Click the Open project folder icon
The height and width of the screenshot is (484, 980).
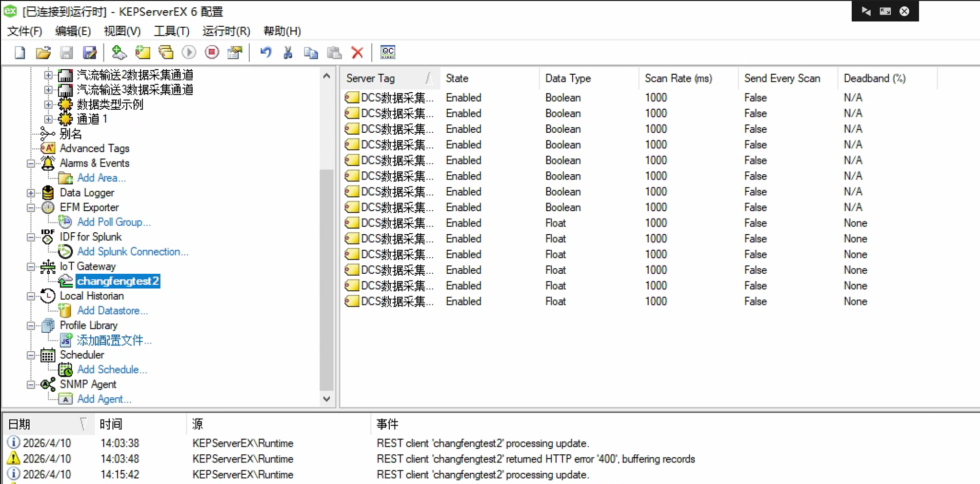[43, 52]
